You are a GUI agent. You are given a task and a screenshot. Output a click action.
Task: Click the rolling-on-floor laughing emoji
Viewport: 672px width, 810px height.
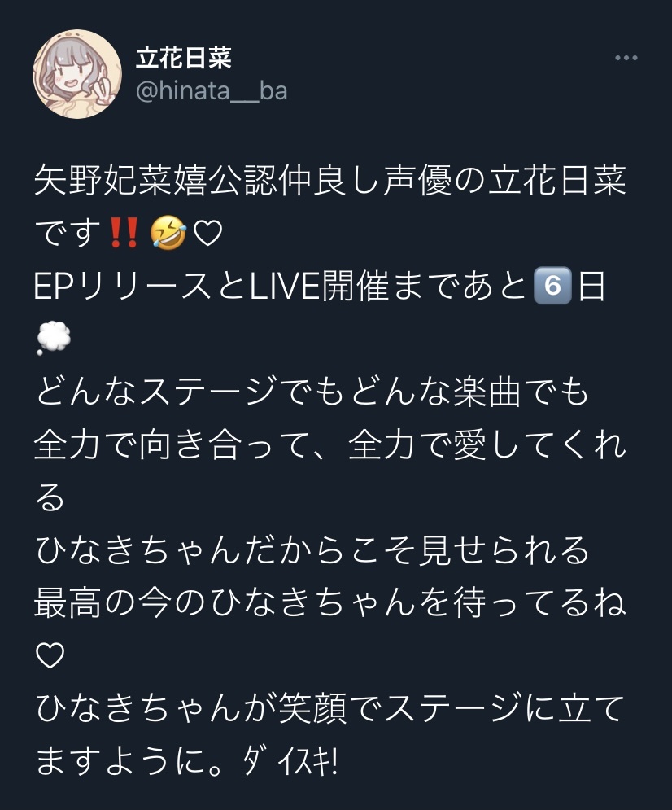(168, 233)
